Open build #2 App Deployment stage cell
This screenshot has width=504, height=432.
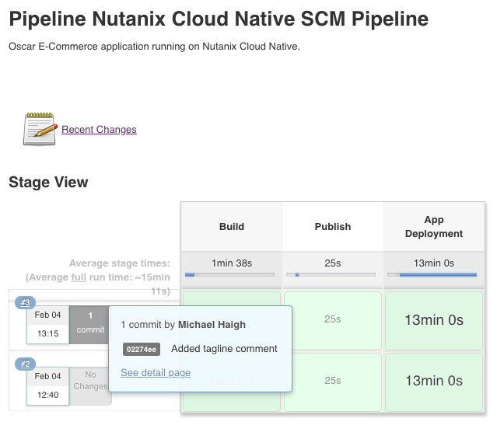tap(434, 382)
